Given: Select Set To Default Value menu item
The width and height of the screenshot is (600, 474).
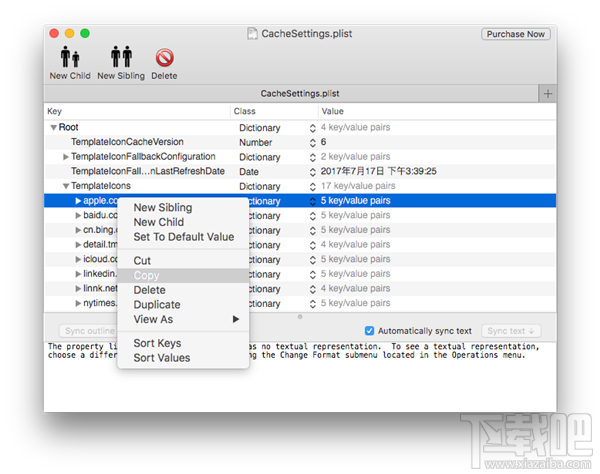Looking at the screenshot, I should click(x=183, y=237).
